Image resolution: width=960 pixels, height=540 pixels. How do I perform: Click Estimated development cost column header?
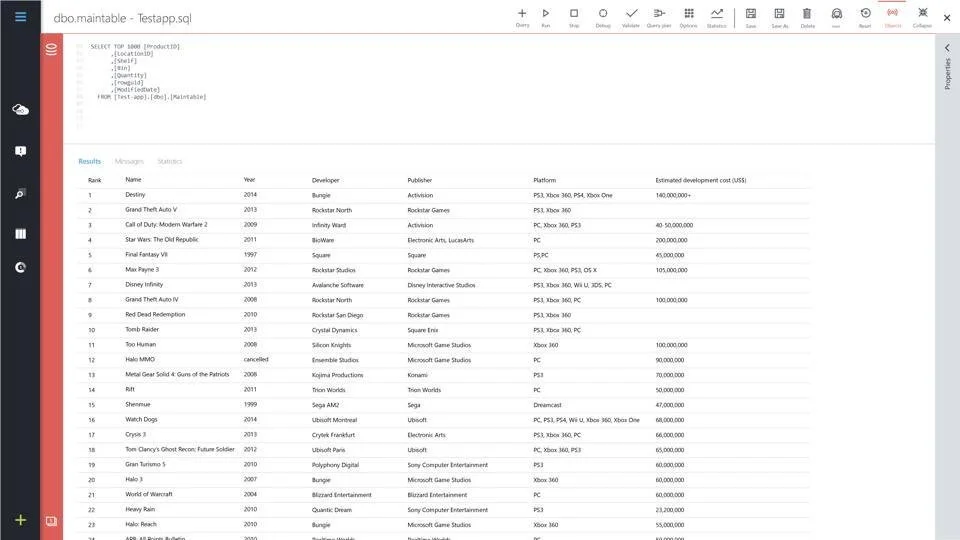(700, 180)
